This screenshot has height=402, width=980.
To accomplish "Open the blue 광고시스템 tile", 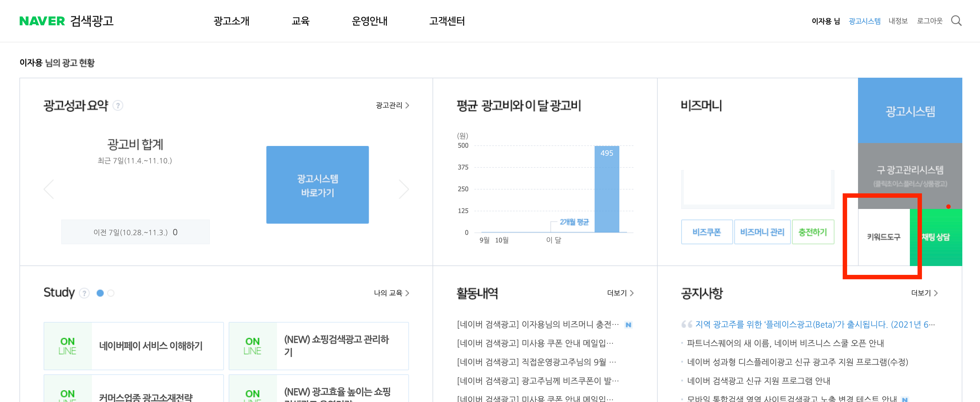I will [910, 111].
